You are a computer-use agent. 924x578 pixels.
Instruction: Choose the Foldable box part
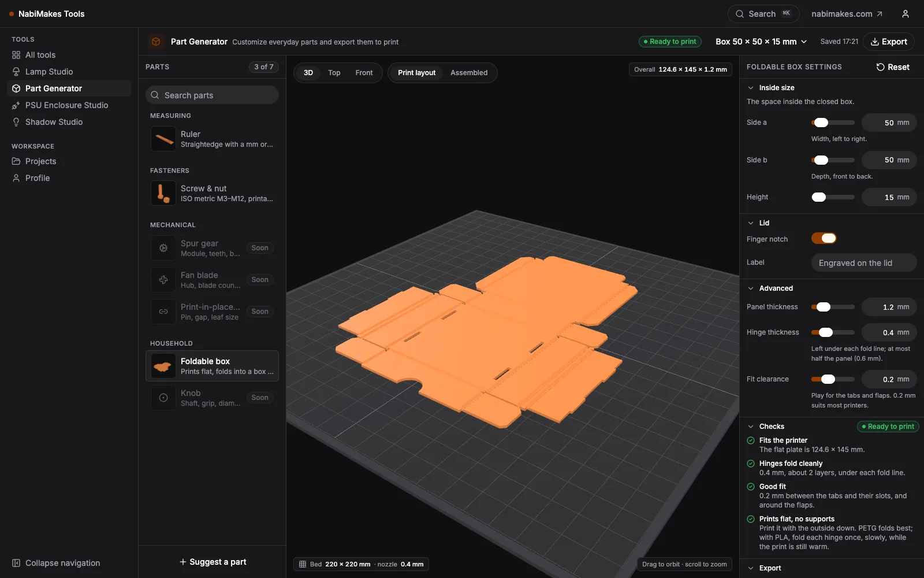tap(212, 366)
